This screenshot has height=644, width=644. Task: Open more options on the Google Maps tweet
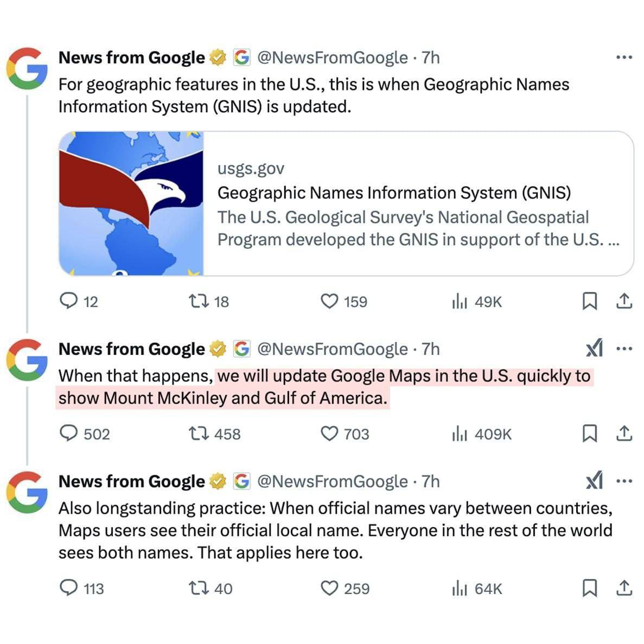tap(624, 349)
